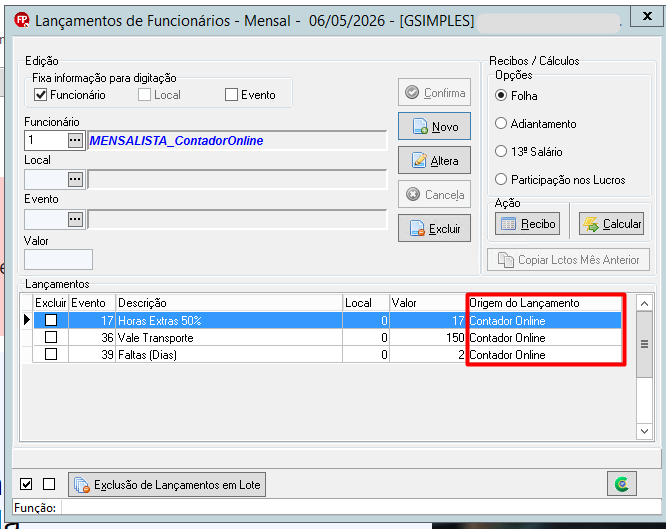Click MENSALISTA_ContadorOnline employee name
The width and height of the screenshot is (666, 529).
tap(176, 140)
